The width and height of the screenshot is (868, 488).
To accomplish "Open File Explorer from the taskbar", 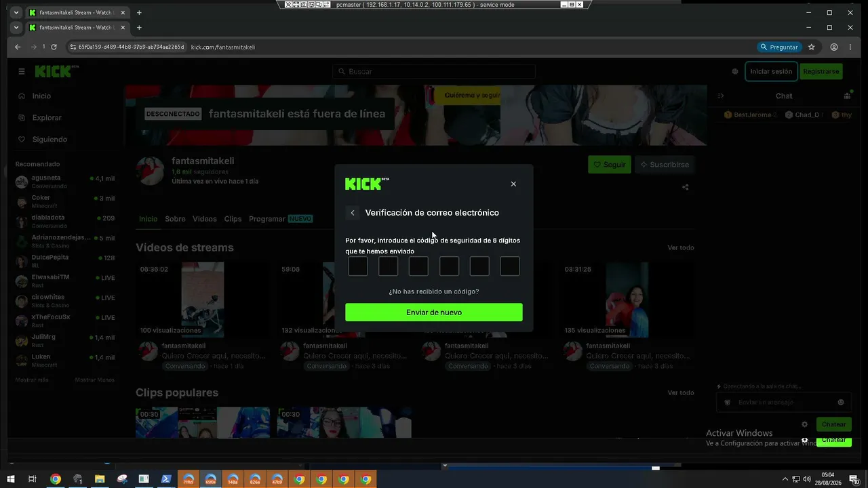I will pos(100,479).
